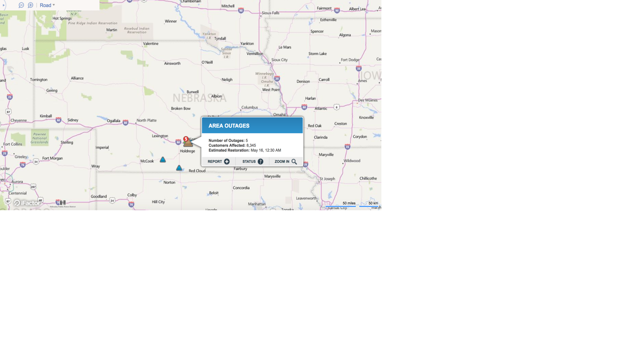The height and width of the screenshot is (338, 644).
Task: Zoom out using the magnifier minus icon
Action: tap(21, 5)
